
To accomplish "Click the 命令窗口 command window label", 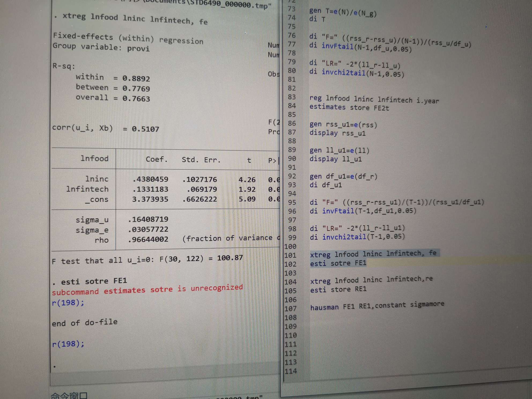I will point(69,396).
